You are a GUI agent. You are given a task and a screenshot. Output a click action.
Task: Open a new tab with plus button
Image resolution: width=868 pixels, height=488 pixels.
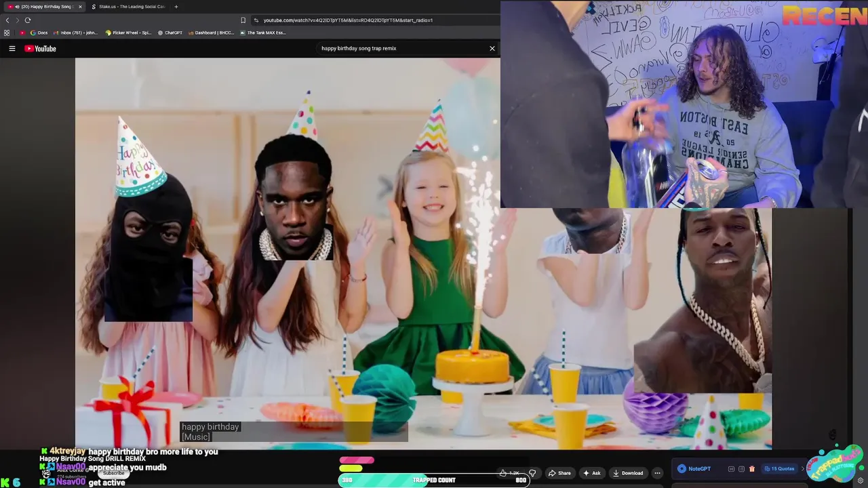point(176,7)
